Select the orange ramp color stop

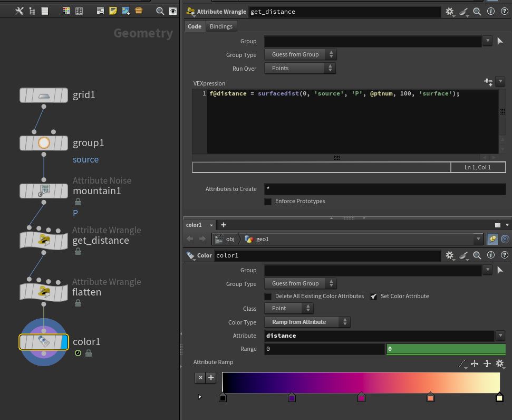[x=430, y=397]
